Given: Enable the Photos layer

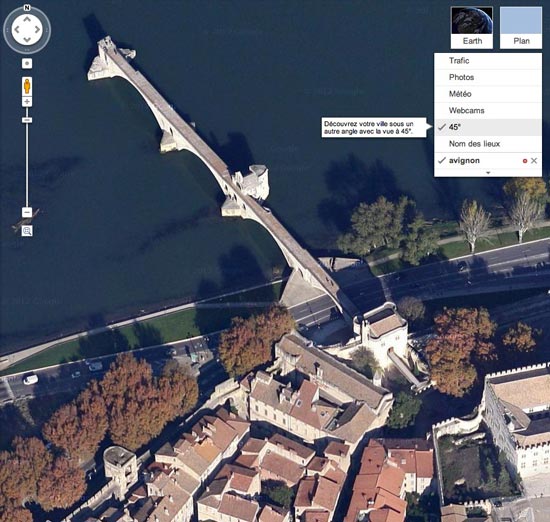Looking at the screenshot, I should (488, 78).
